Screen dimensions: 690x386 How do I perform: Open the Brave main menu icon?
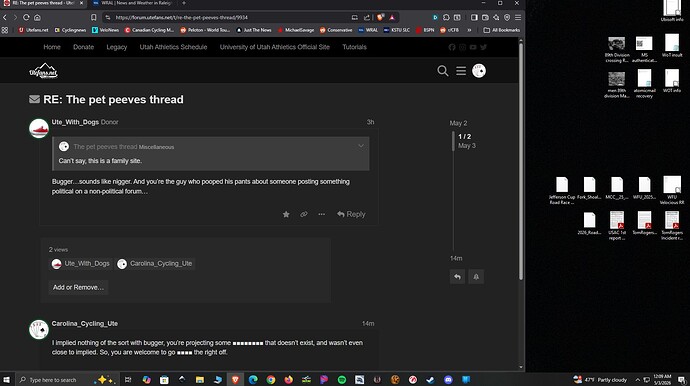[518, 18]
